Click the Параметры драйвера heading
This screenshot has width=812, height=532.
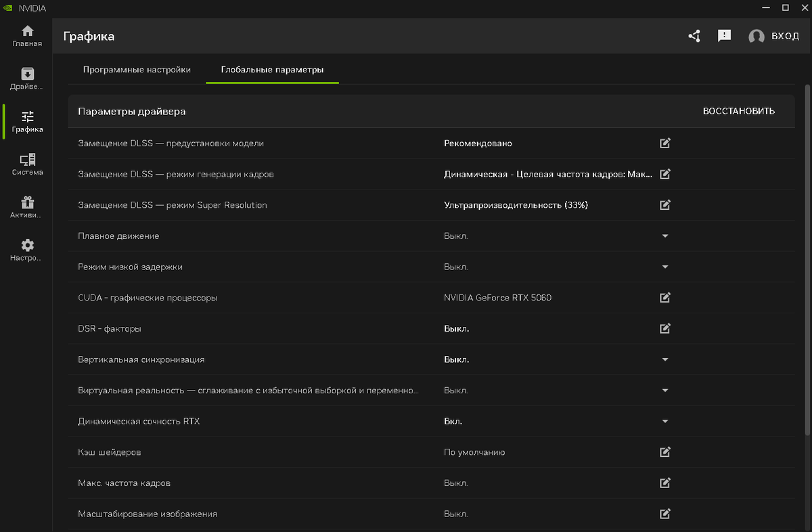132,111
